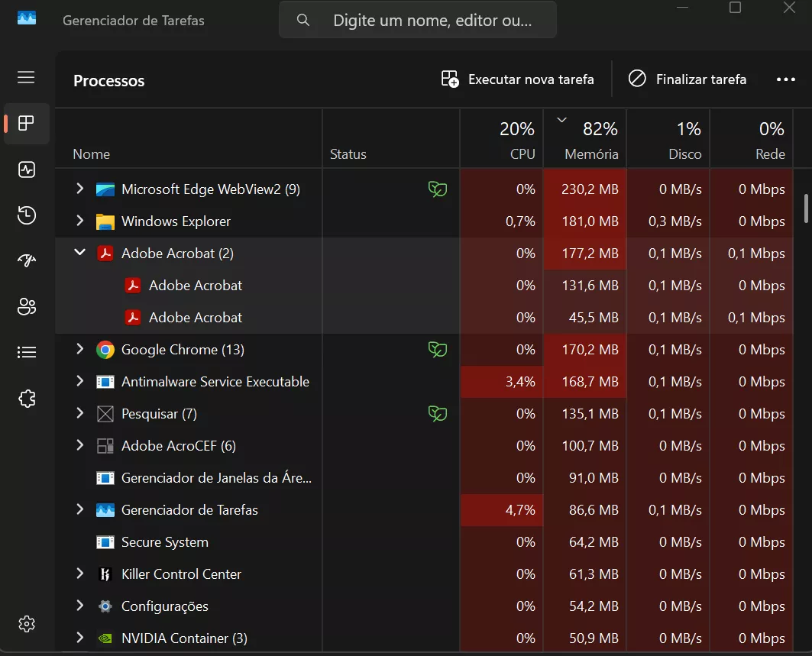Open App history in sidebar
Image resolution: width=812 pixels, height=656 pixels.
(27, 215)
